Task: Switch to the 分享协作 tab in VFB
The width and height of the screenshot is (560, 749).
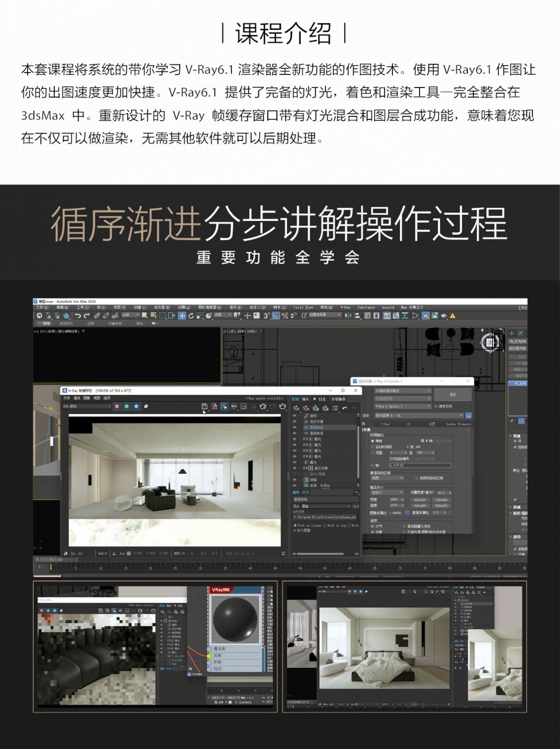Action: pyautogui.click(x=338, y=399)
